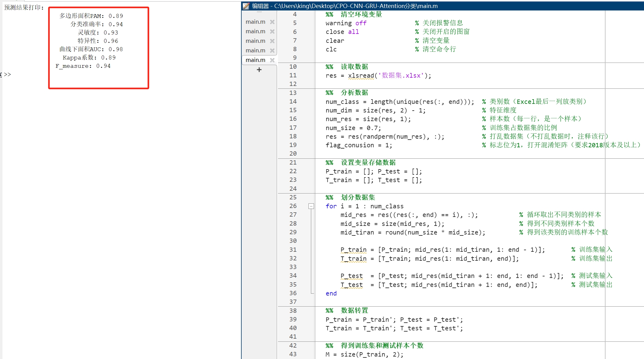644x359 pixels.
Task: Click the editor pencil icon in title bar
Action: click(x=246, y=6)
